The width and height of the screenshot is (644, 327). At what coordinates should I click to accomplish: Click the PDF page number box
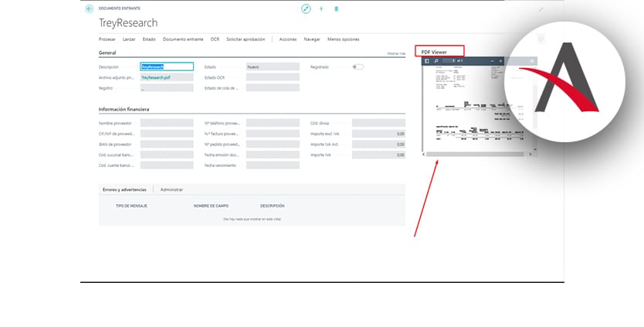[448, 61]
